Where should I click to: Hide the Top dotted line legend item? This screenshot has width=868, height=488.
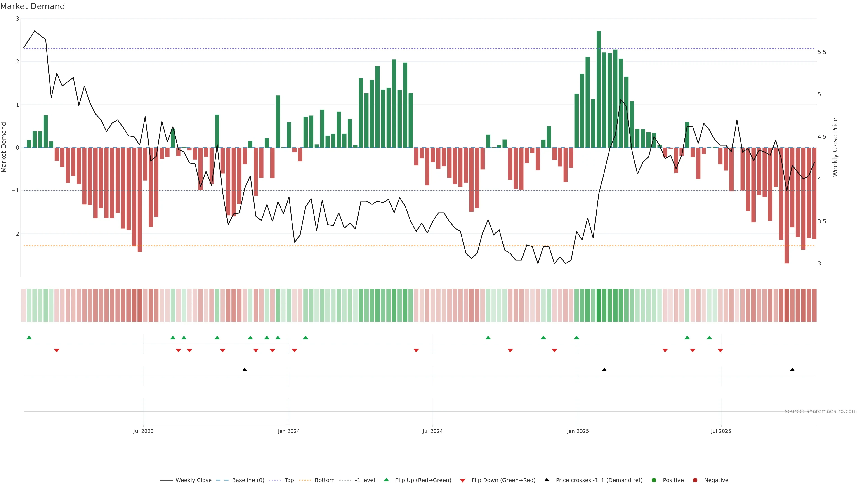tap(289, 480)
